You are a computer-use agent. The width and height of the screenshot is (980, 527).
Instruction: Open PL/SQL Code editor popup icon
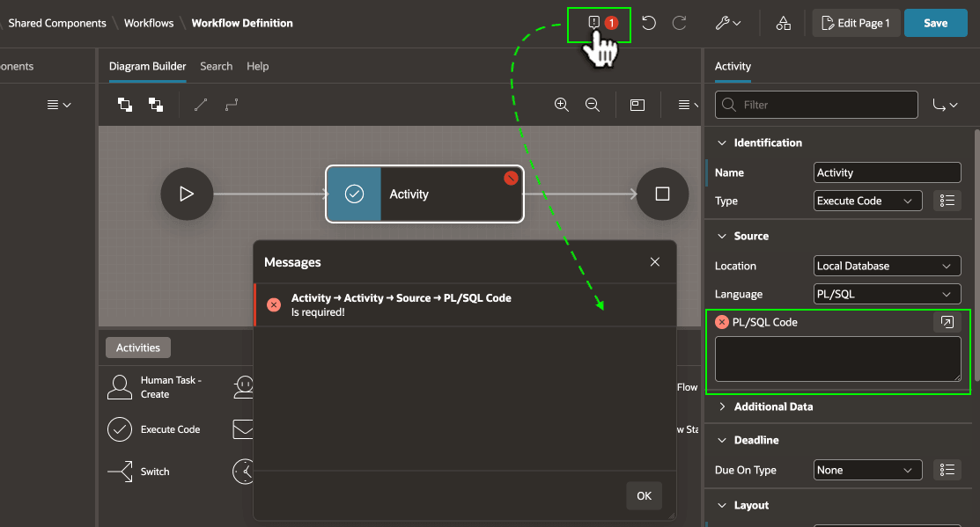pyautogui.click(x=947, y=322)
